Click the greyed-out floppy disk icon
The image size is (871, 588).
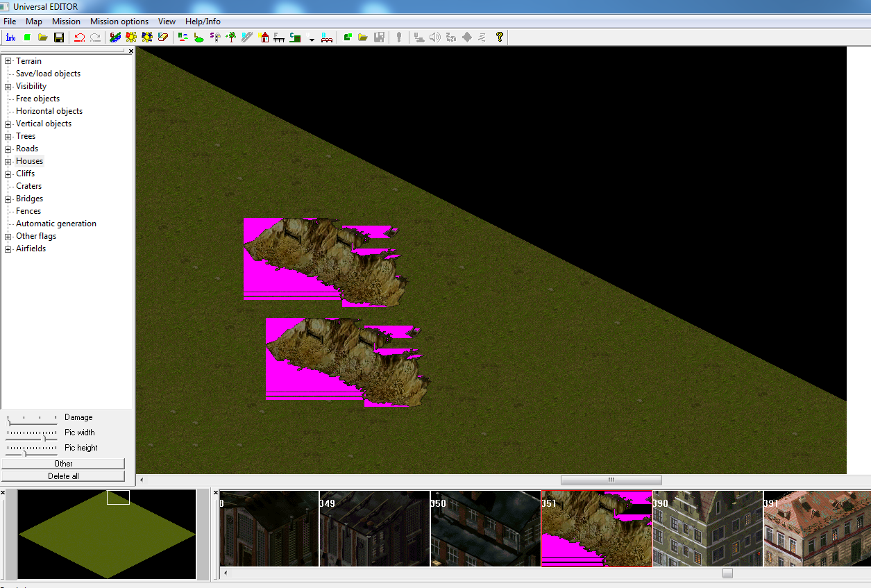379,37
